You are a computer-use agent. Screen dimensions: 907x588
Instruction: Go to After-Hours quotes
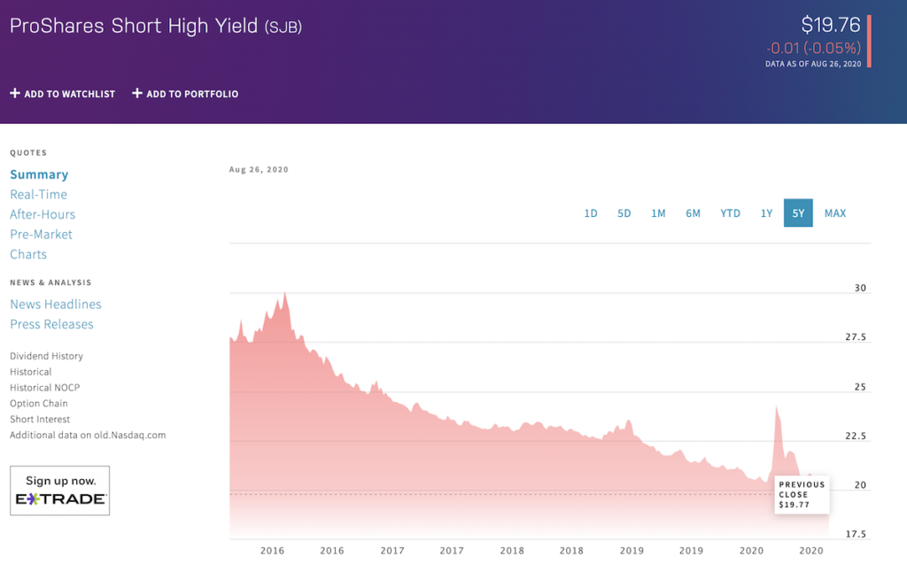43,214
